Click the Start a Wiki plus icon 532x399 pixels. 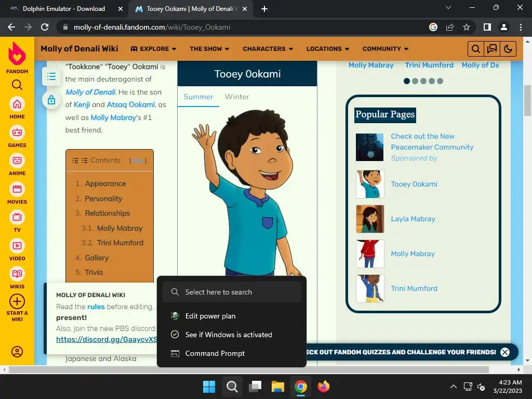tap(17, 301)
